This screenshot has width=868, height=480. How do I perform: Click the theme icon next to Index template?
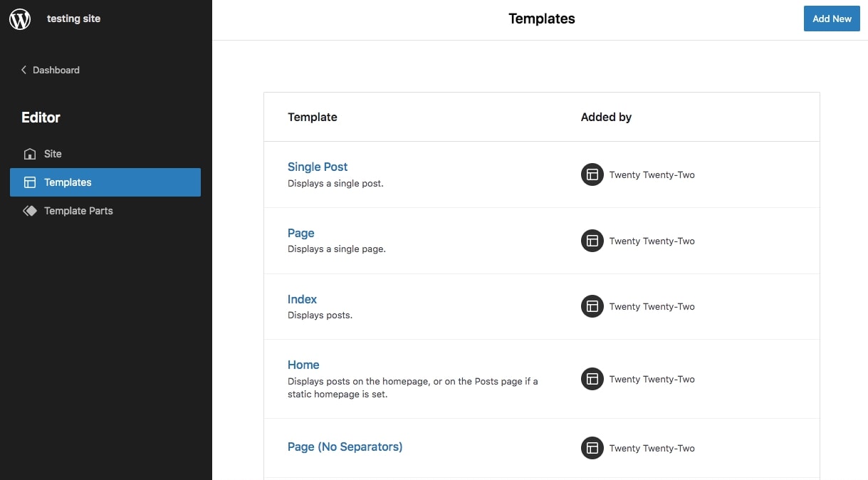(x=592, y=306)
